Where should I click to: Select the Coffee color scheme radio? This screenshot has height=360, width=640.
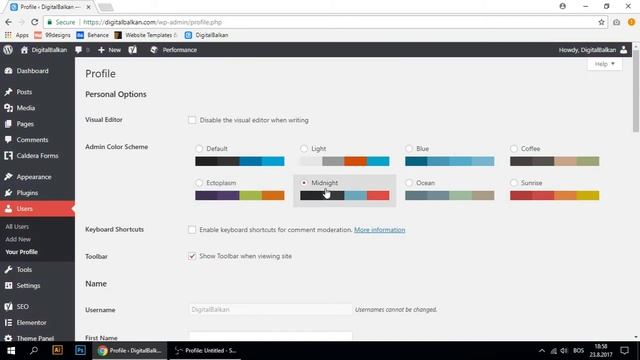coord(514,149)
